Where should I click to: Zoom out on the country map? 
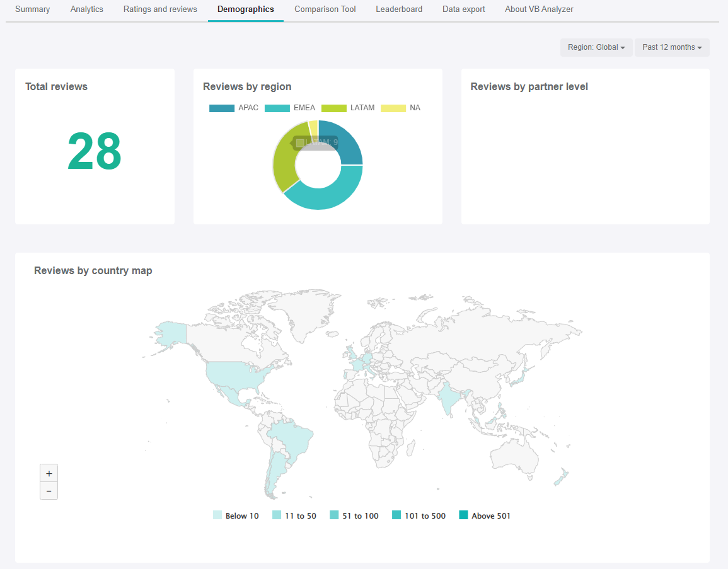(49, 491)
